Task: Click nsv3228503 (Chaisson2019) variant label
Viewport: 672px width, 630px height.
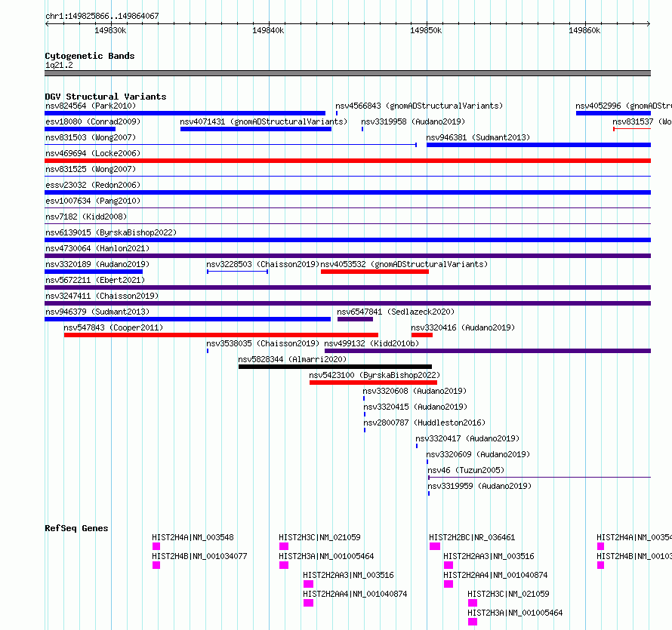Action: click(263, 264)
